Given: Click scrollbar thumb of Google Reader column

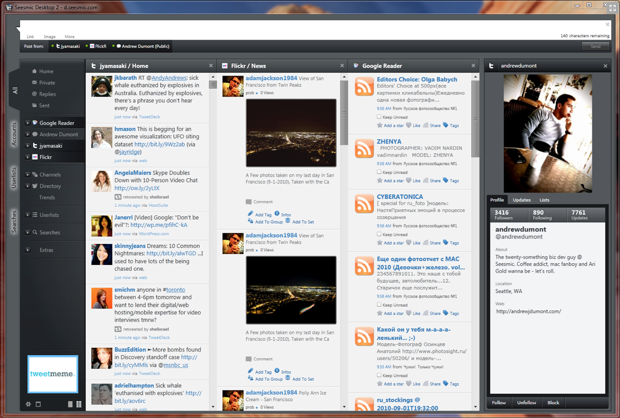Looking at the screenshot, I should [475, 119].
